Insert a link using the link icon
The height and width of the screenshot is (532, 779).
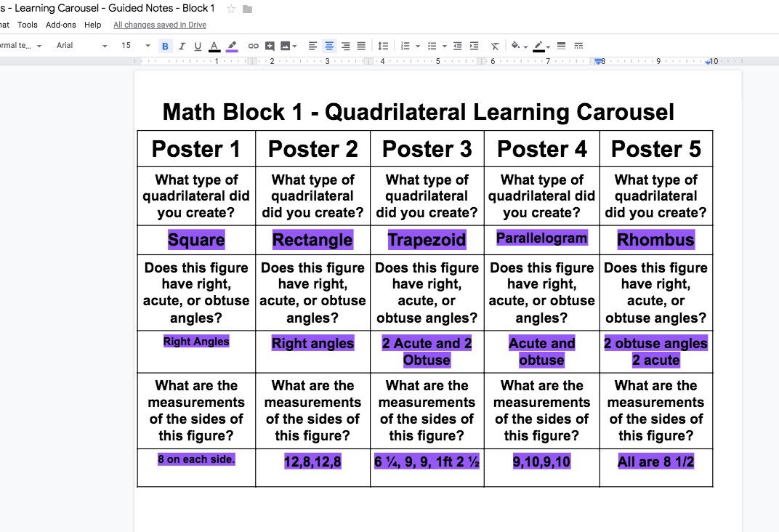pos(254,47)
